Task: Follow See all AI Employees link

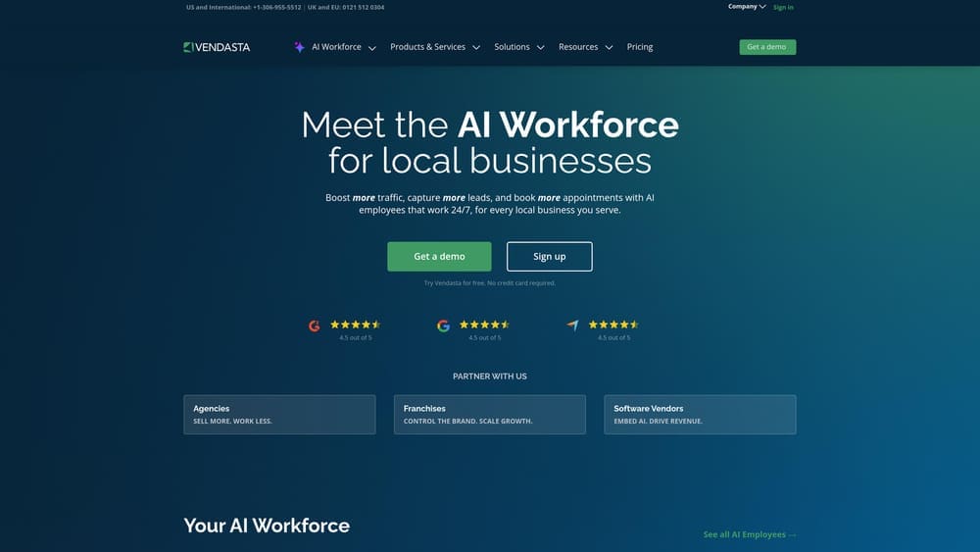Action: tap(750, 534)
